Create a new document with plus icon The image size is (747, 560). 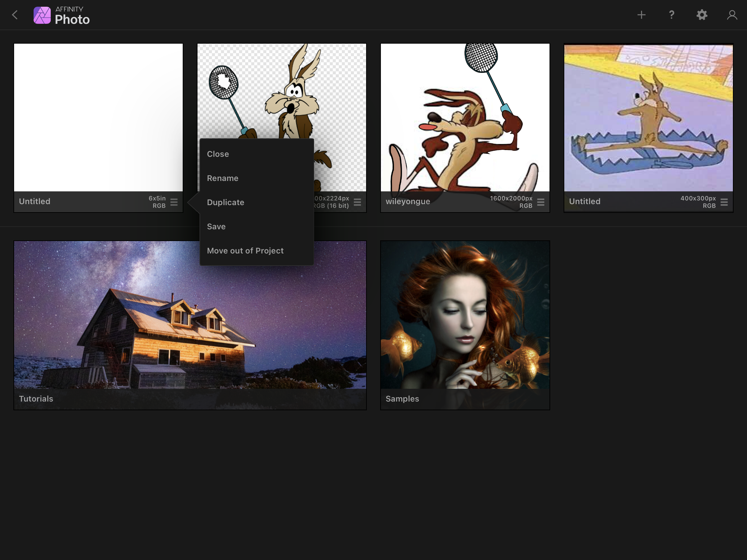point(641,15)
